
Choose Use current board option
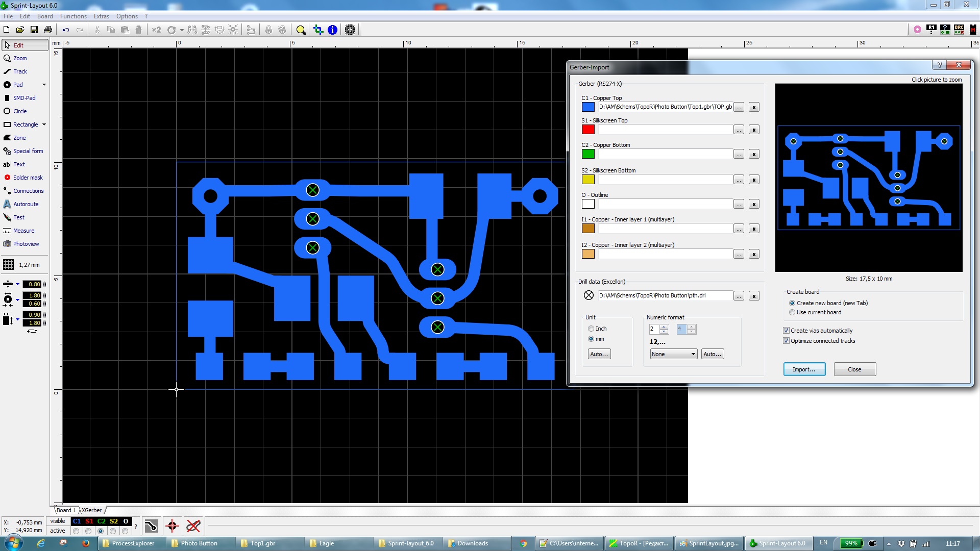click(792, 312)
